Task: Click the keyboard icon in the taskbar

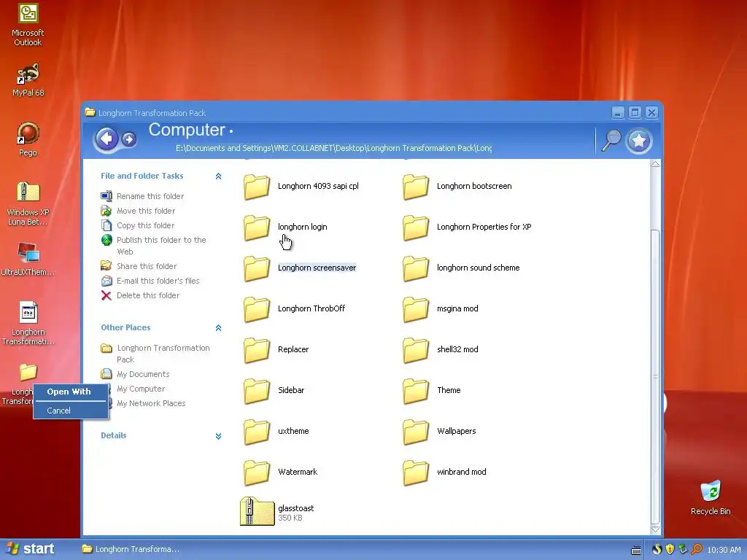Action: click(x=635, y=551)
